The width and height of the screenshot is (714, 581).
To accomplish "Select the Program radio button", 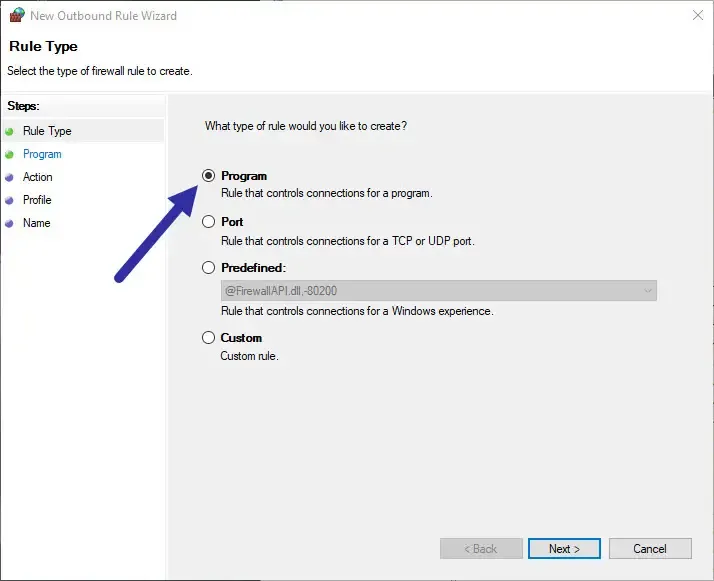I will (x=208, y=176).
